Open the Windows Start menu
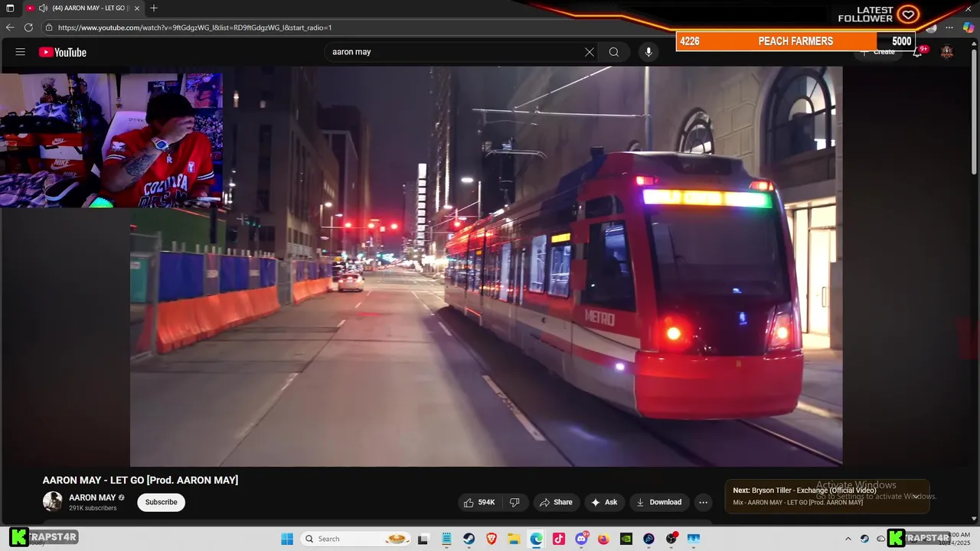 (x=287, y=539)
